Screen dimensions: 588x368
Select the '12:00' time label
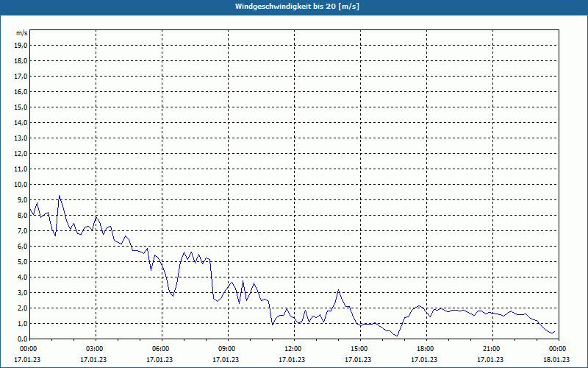(x=294, y=349)
